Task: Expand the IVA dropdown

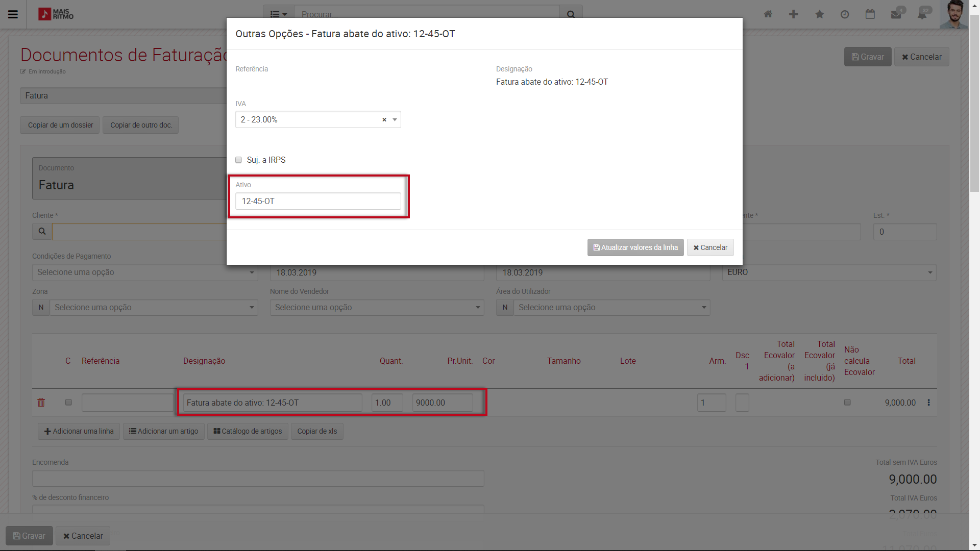Action: point(395,120)
